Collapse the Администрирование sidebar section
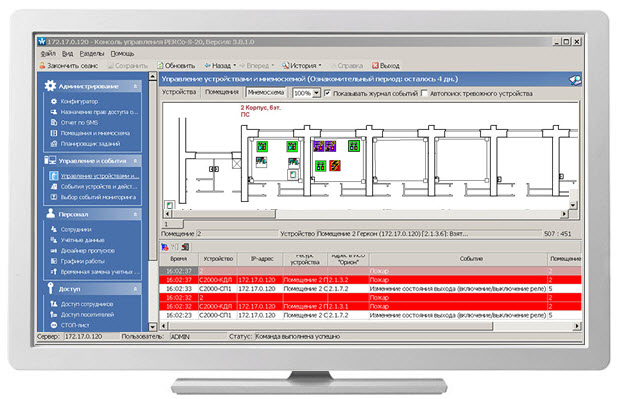621x399 pixels. [x=135, y=86]
